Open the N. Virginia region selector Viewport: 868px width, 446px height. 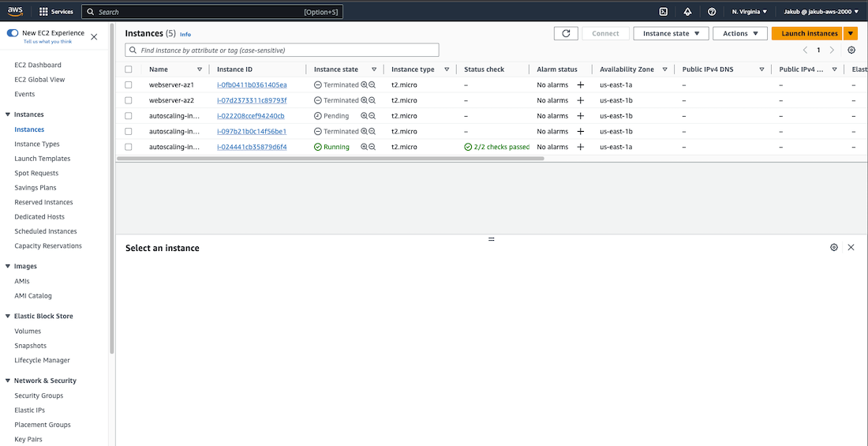point(749,12)
